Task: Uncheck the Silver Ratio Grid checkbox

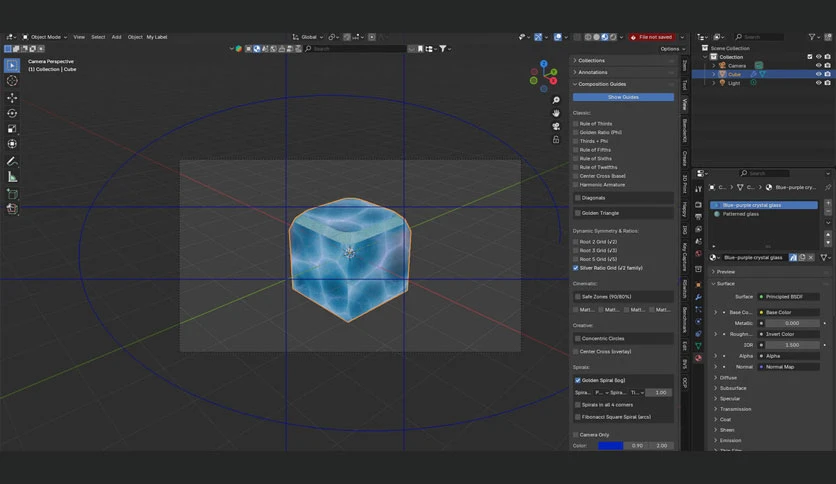Action: [x=576, y=268]
